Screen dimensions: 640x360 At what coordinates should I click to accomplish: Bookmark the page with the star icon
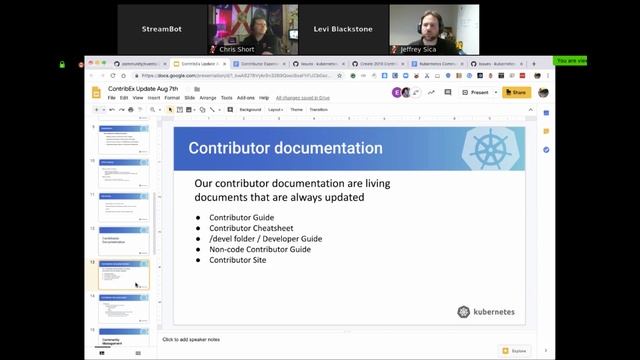(340, 76)
